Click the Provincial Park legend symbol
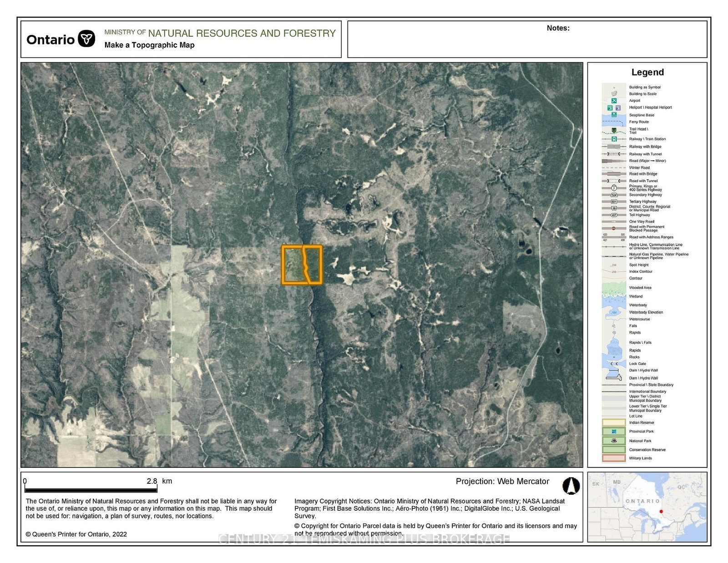Image resolution: width=728 pixels, height=563 pixels. pyautogui.click(x=614, y=431)
